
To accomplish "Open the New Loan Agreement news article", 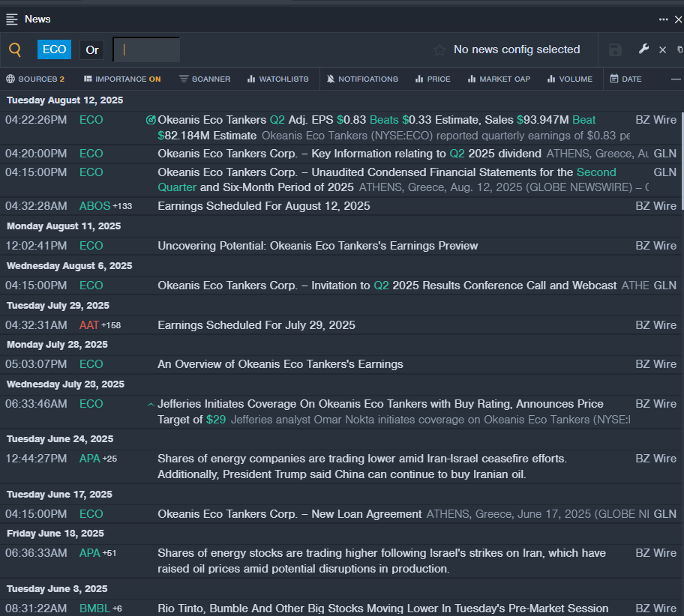I will [x=289, y=514].
